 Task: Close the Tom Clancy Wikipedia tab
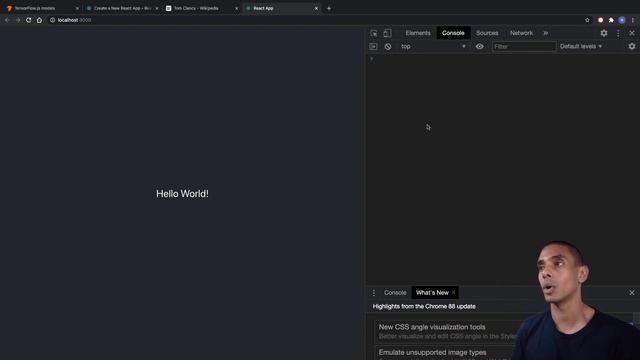click(236, 8)
